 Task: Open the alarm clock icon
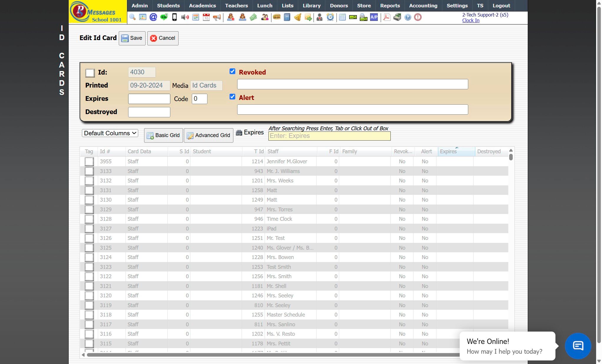[330, 17]
